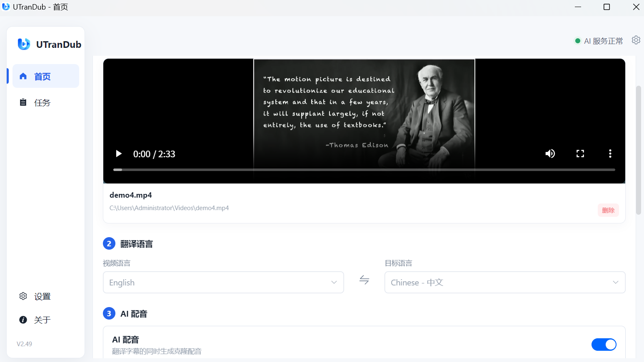This screenshot has width=644, height=362.
Task: Enter fullscreen video mode
Action: [x=580, y=154]
